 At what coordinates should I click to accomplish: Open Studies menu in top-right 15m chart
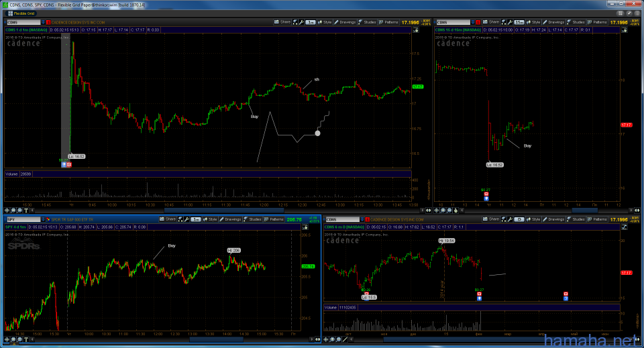coord(576,22)
